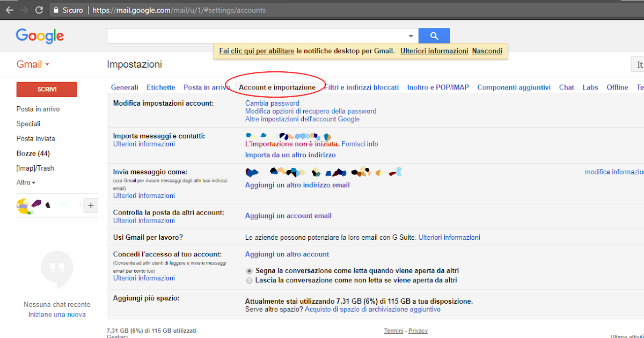Click Ulteriori informazioni under Concedi l'accesso
This screenshot has height=338, width=644.
pyautogui.click(x=144, y=278)
